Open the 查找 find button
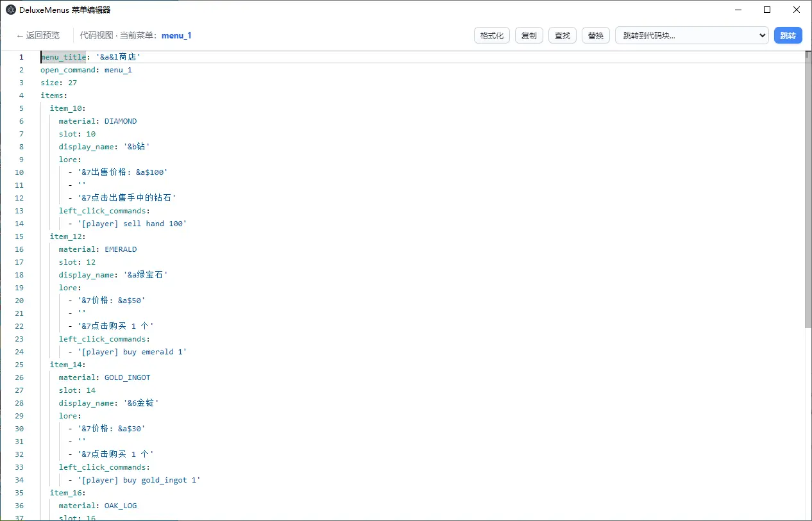This screenshot has height=521, width=812. click(x=562, y=35)
